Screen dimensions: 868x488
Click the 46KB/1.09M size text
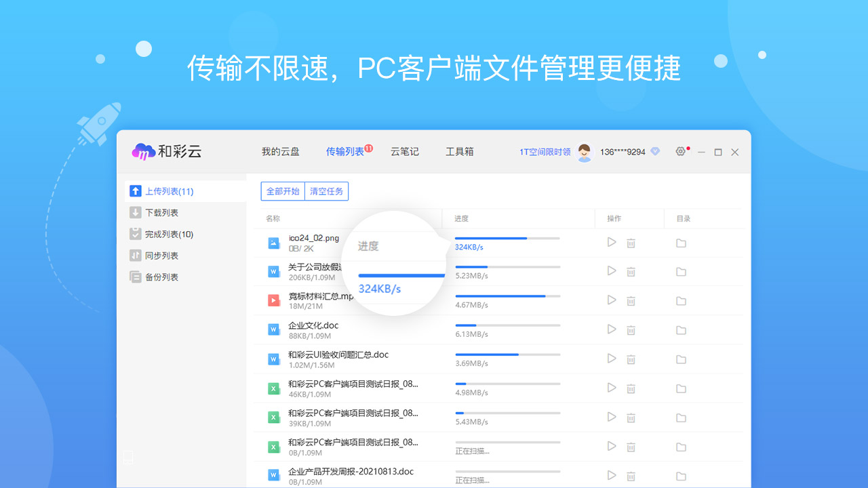point(310,394)
